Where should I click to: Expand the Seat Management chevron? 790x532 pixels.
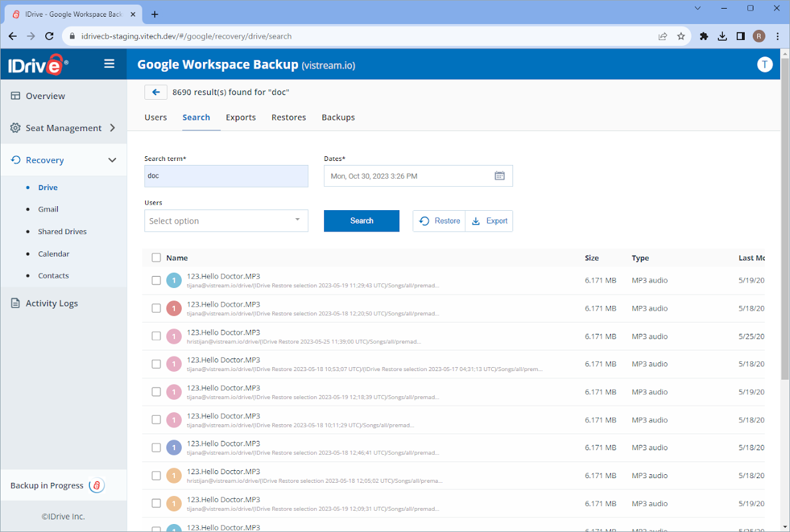point(112,128)
